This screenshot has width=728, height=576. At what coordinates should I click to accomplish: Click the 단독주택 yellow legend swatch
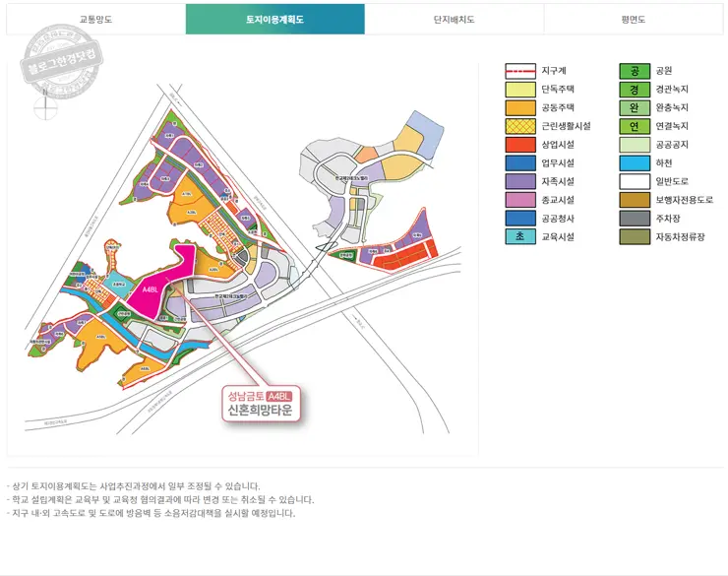click(520, 90)
